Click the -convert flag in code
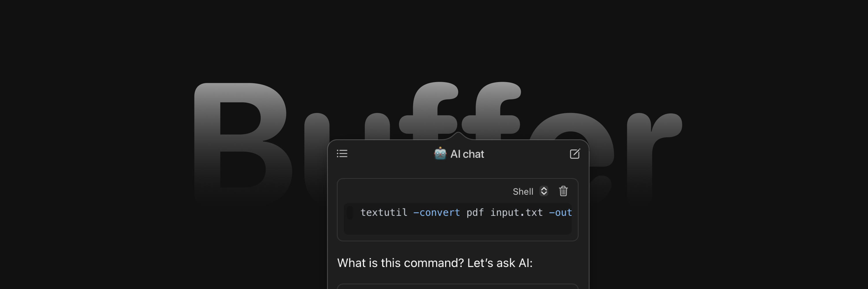 436,213
